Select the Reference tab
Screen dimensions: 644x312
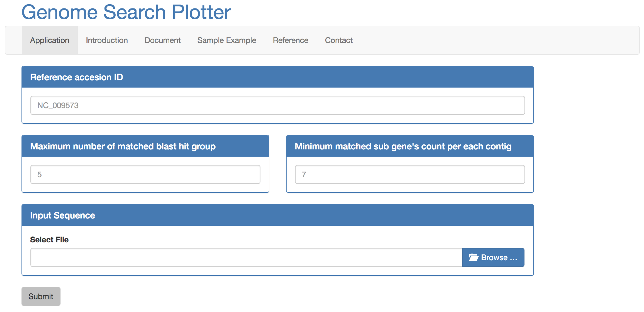290,40
